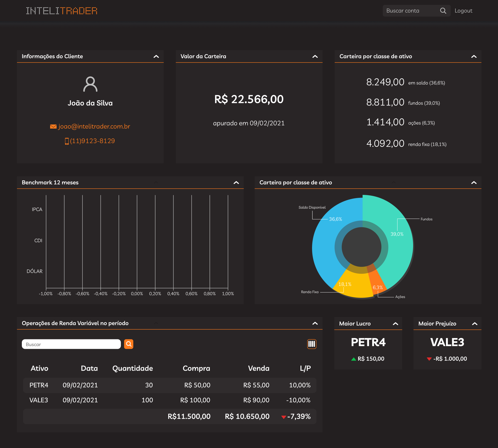Click the DÓLAR benchmark label
498x448 pixels.
tap(34, 271)
